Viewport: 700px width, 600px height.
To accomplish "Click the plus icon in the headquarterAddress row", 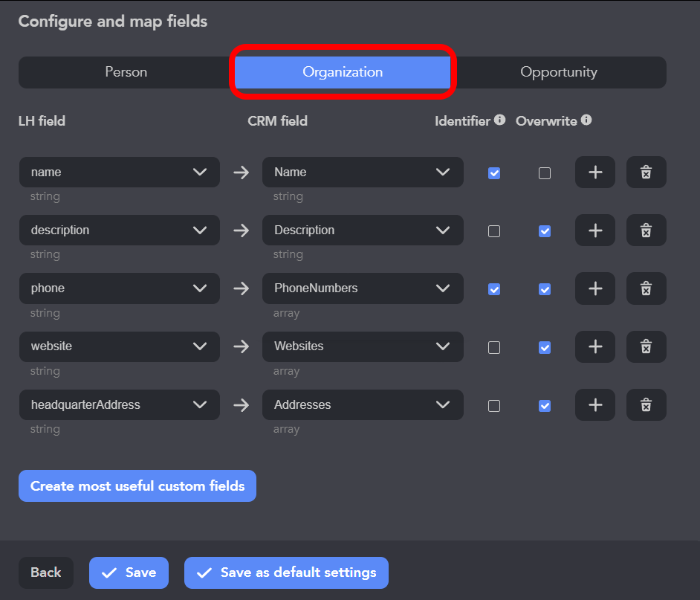I will coord(594,405).
